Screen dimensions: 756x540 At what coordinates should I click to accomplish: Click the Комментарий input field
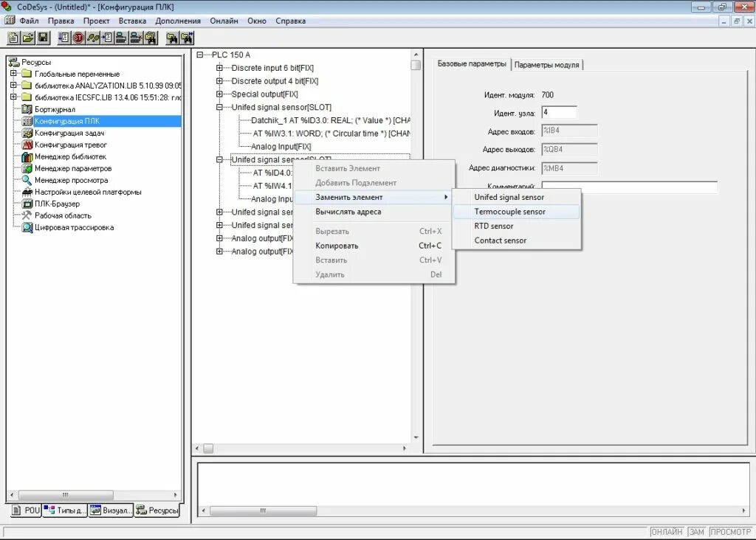[629, 187]
